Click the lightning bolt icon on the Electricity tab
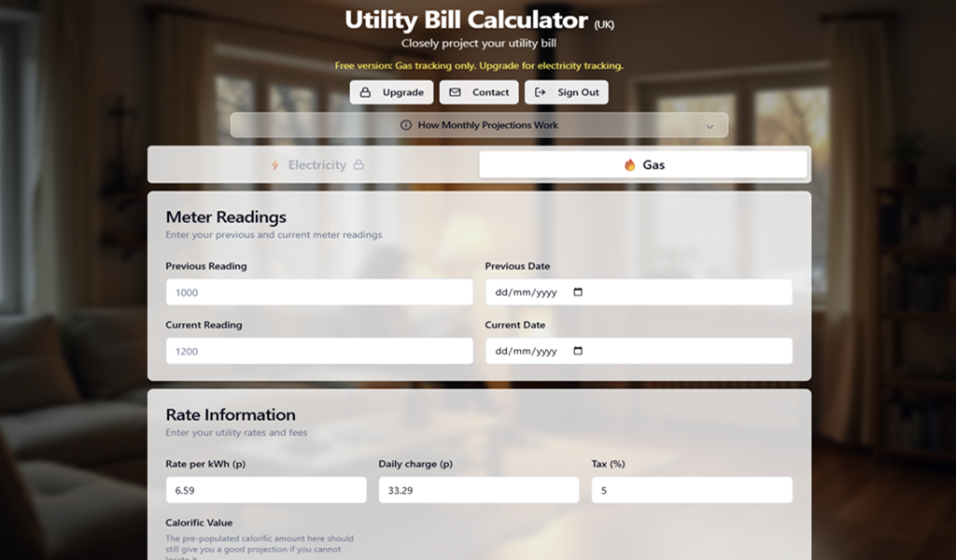The image size is (956, 560). (x=275, y=163)
